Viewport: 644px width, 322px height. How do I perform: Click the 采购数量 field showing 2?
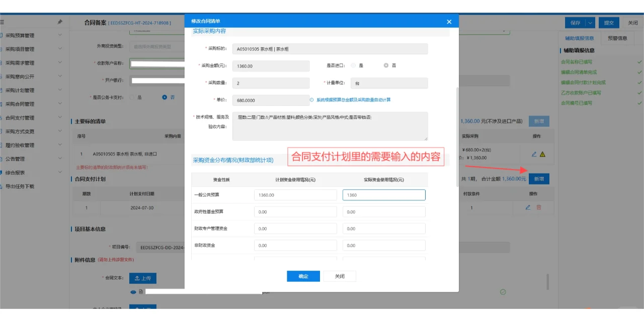click(x=271, y=83)
